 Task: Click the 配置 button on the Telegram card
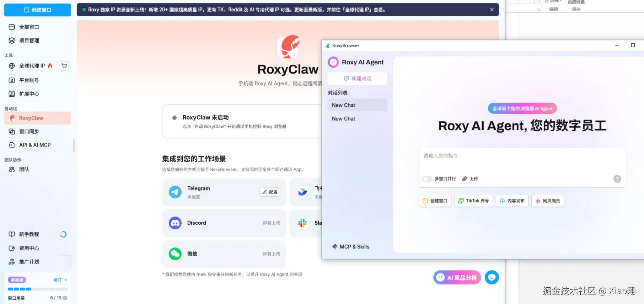[x=270, y=192]
